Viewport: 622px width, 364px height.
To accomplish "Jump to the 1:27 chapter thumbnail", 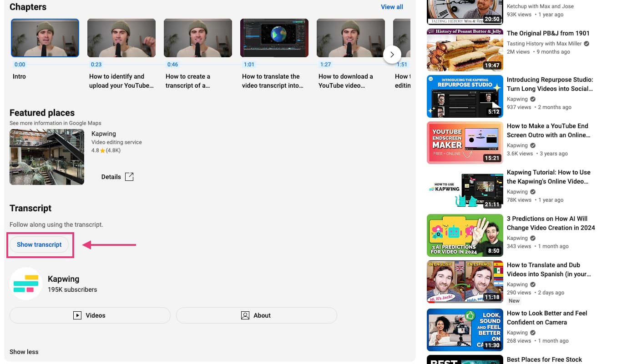I will click(351, 38).
